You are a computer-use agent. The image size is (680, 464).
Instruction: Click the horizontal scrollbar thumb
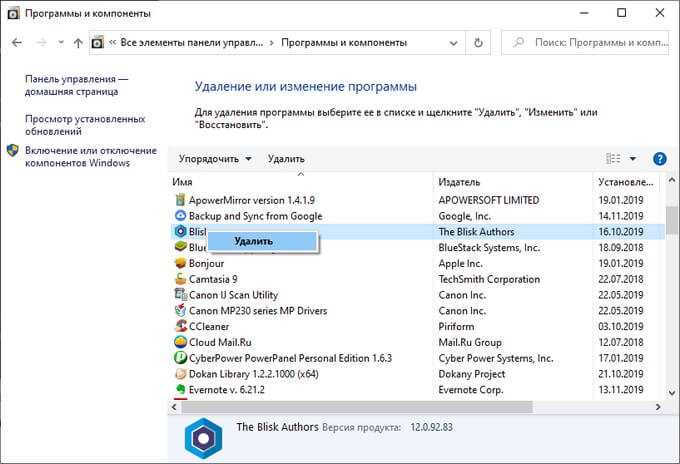click(357, 407)
